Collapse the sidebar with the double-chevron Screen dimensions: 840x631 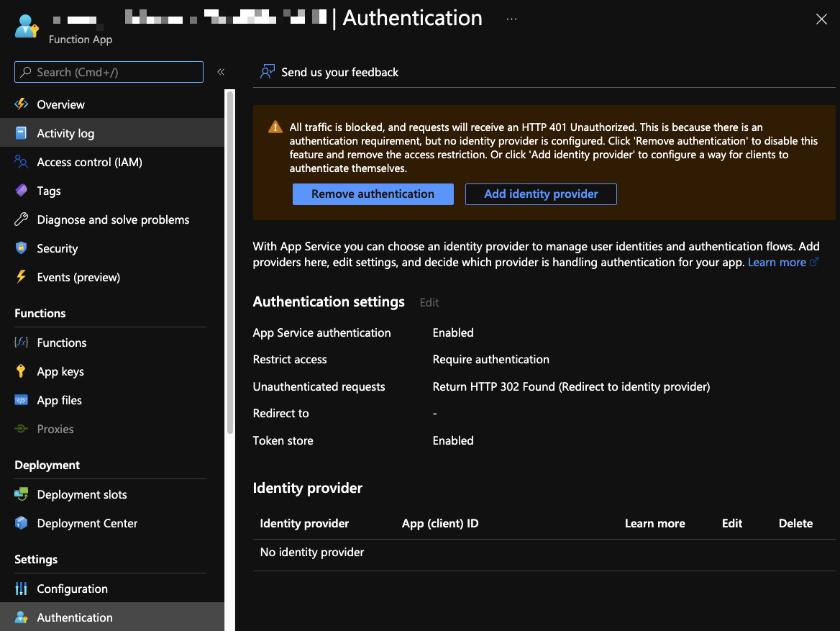point(221,72)
